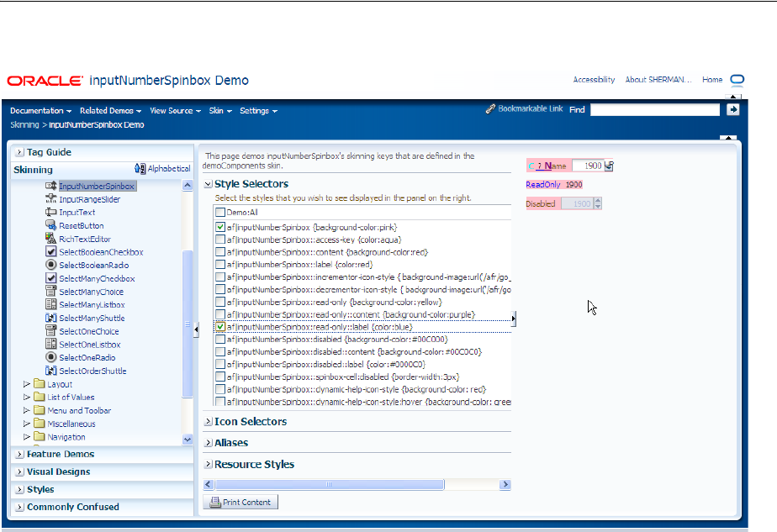Click the SelectManyShuttle tree icon

pos(50,318)
